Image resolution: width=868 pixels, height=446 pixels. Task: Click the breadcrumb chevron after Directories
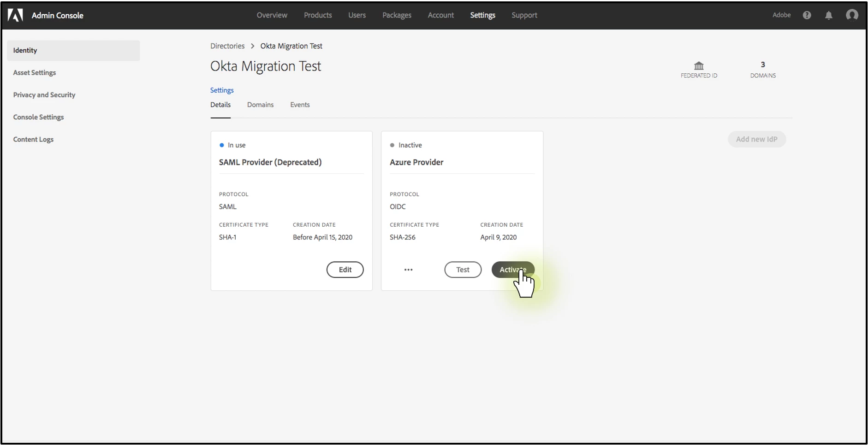(253, 46)
